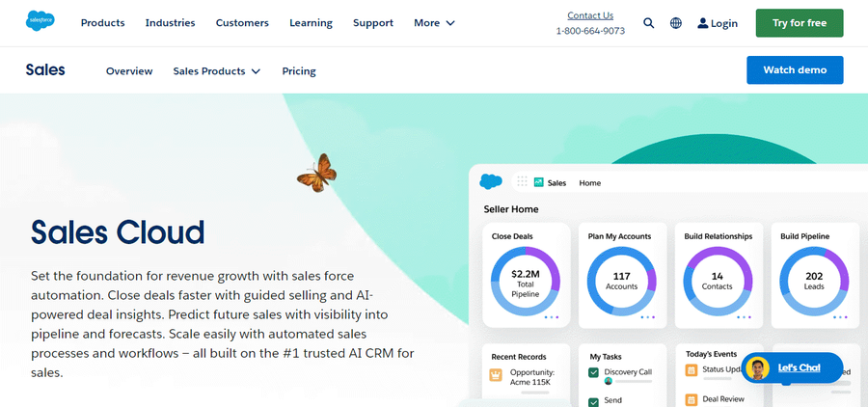Click the Sales app icon in dashboard
This screenshot has width=868, height=407.
pyautogui.click(x=538, y=182)
